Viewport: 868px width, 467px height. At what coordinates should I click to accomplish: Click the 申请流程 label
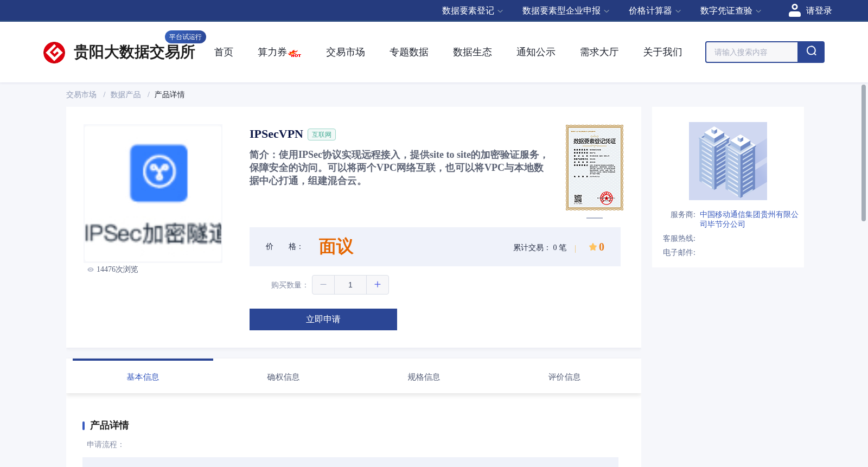click(x=105, y=445)
